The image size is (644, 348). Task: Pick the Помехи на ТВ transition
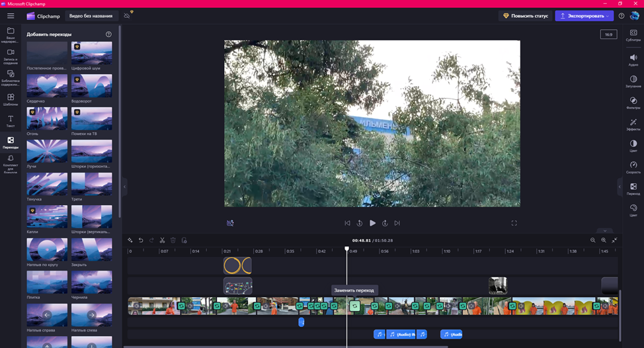pyautogui.click(x=92, y=118)
